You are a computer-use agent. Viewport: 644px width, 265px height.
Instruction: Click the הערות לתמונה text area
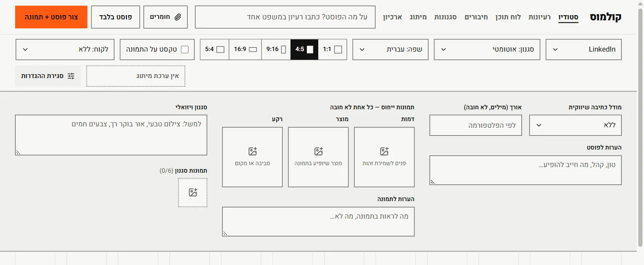(318, 221)
